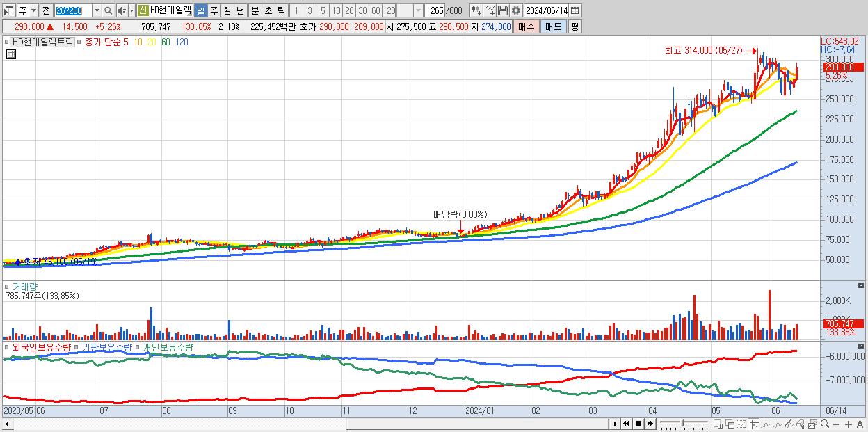Choose the 30 interval button

click(362, 10)
